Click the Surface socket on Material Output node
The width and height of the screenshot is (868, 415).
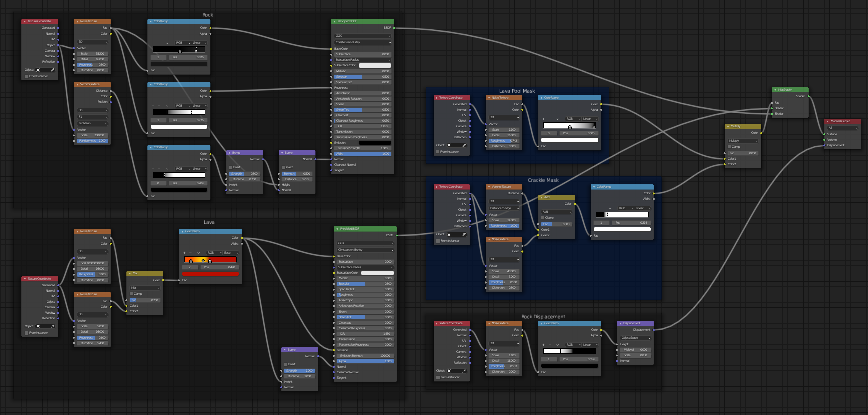pos(824,134)
